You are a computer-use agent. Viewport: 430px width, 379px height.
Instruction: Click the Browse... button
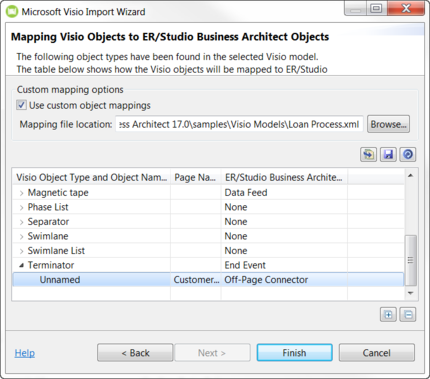click(389, 124)
